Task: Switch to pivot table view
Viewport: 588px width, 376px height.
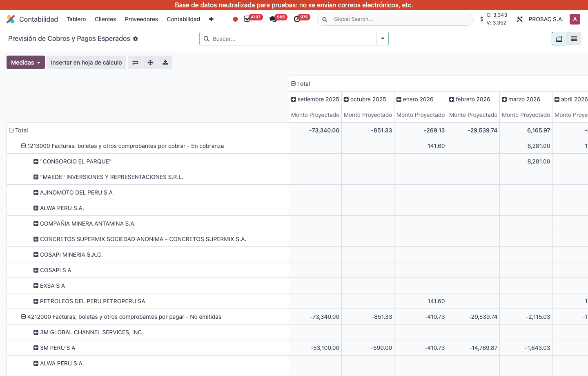Action: click(x=559, y=39)
